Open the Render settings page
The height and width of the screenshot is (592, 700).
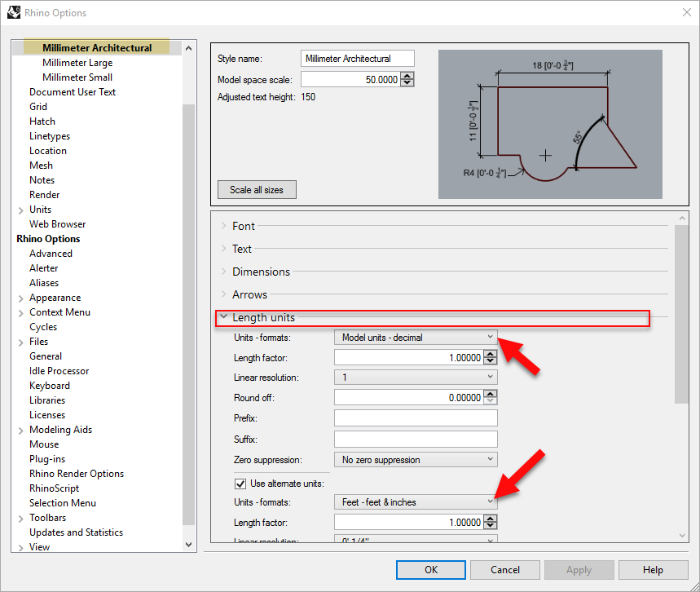click(44, 195)
